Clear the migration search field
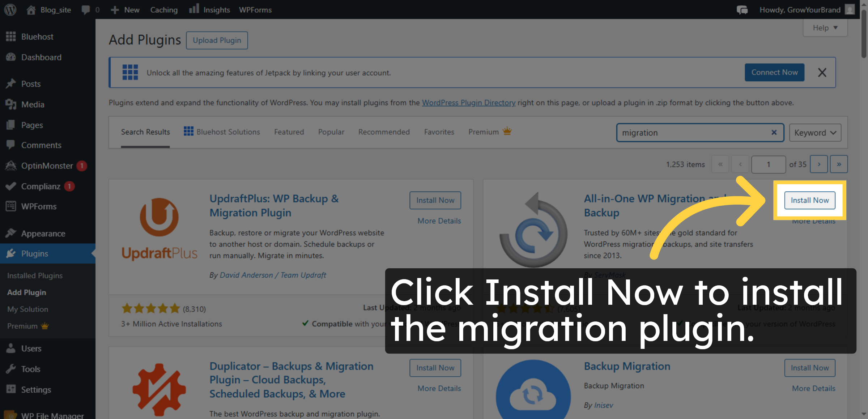The width and height of the screenshot is (868, 419). 774,133
